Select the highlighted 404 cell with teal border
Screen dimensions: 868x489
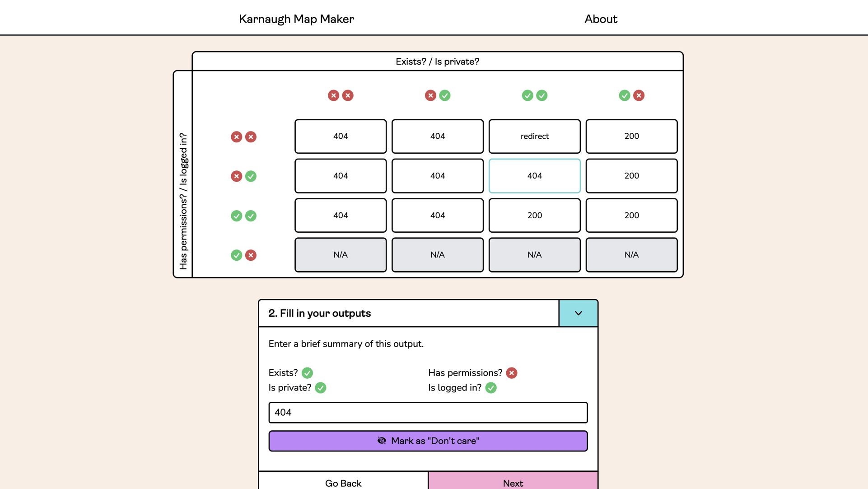pos(534,175)
